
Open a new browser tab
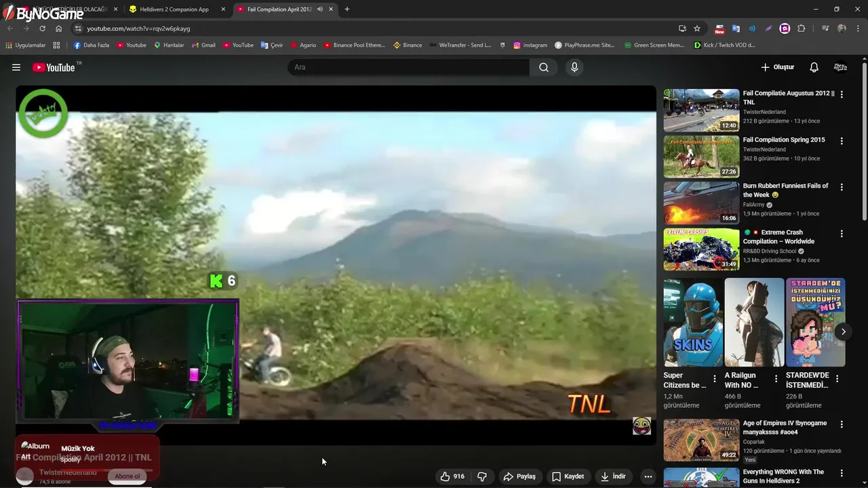pos(347,9)
